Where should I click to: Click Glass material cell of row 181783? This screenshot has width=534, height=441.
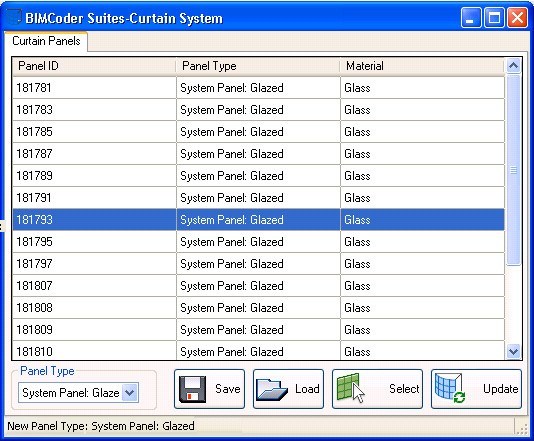(x=423, y=110)
